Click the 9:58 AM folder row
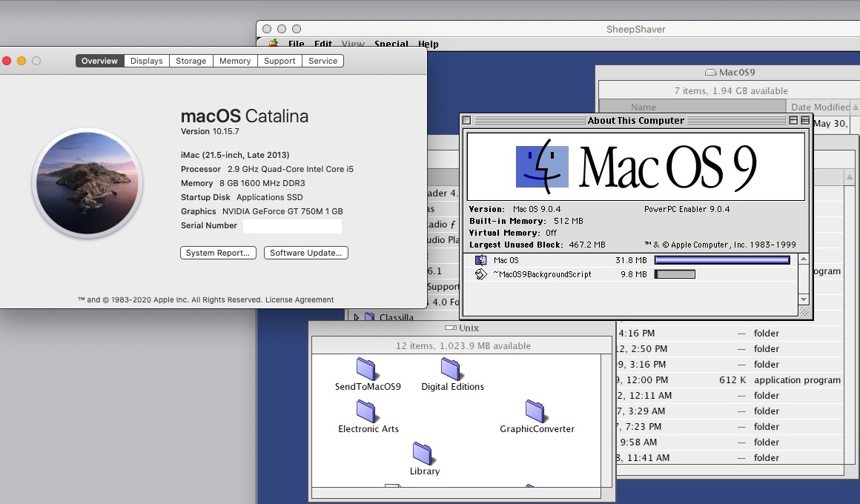This screenshot has height=504, width=860. (x=730, y=442)
